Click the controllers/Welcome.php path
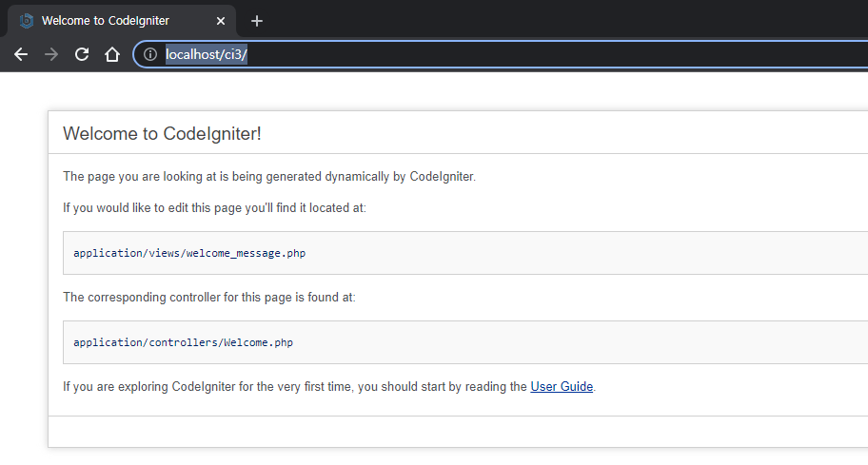868x465 pixels. [x=184, y=342]
